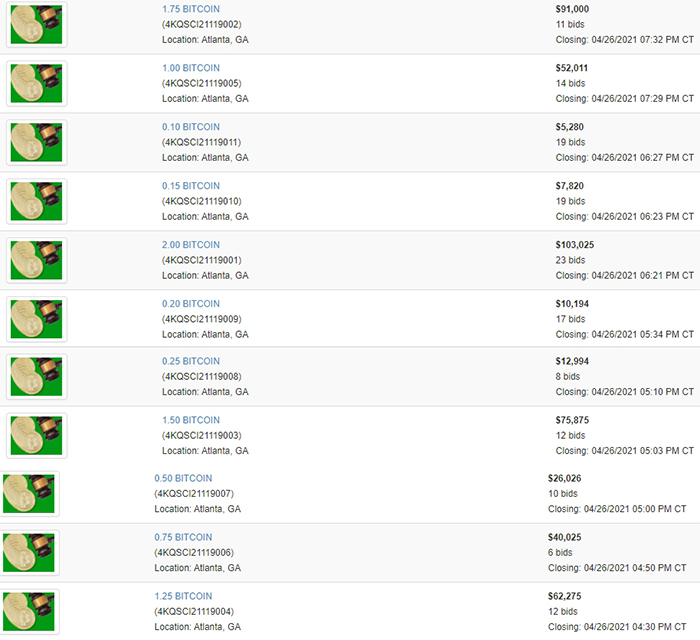Open the 1.50 BITCOIN auction title

[190, 420]
